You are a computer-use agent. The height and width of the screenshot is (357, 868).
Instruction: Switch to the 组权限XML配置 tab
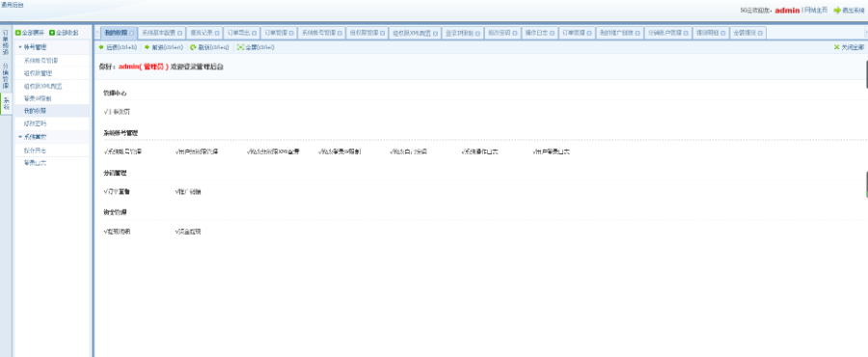pyautogui.click(x=416, y=33)
